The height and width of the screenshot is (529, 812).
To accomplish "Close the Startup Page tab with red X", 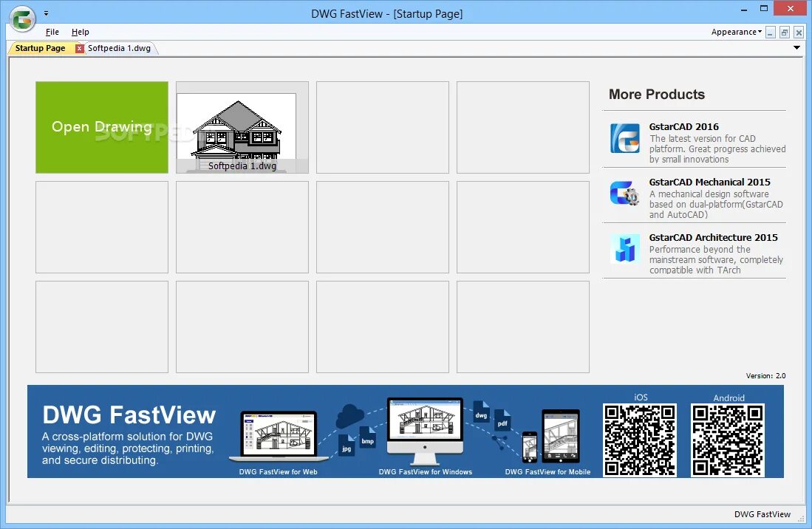I will point(79,48).
